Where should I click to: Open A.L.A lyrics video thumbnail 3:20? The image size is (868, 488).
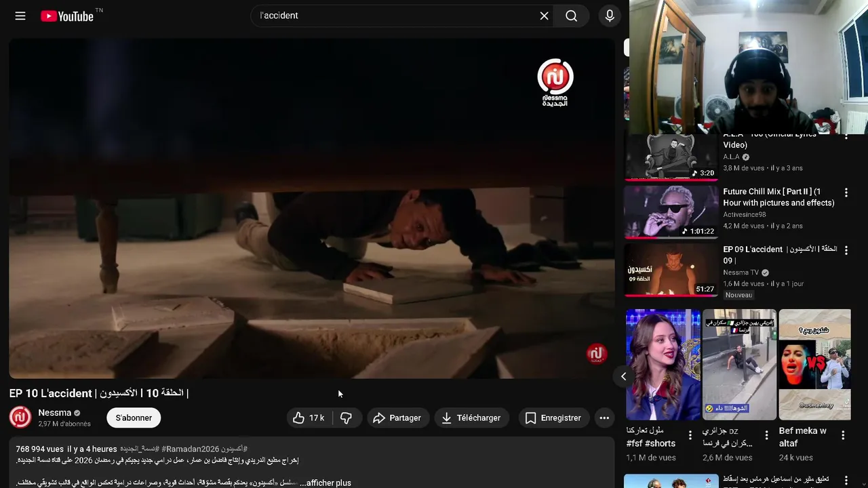[671, 157]
